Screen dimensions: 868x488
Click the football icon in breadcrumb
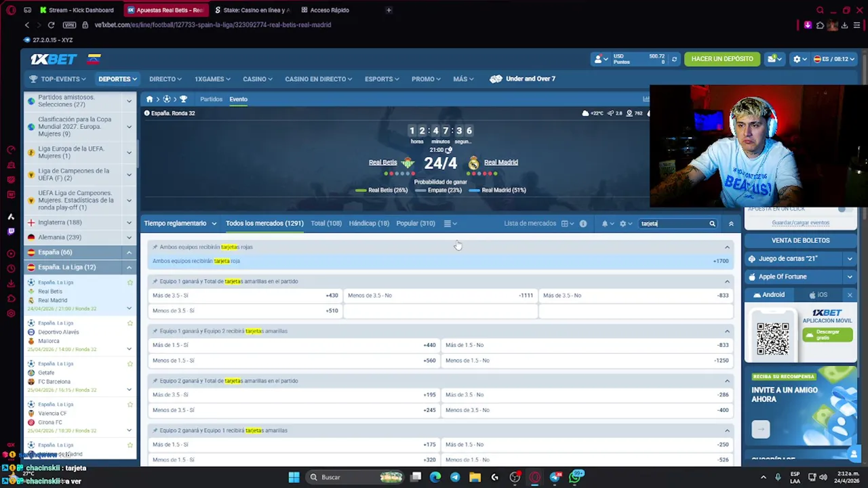pyautogui.click(x=166, y=99)
